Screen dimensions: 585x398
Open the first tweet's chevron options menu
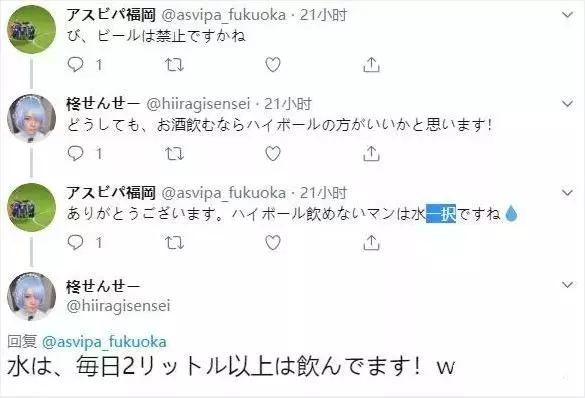pyautogui.click(x=567, y=15)
